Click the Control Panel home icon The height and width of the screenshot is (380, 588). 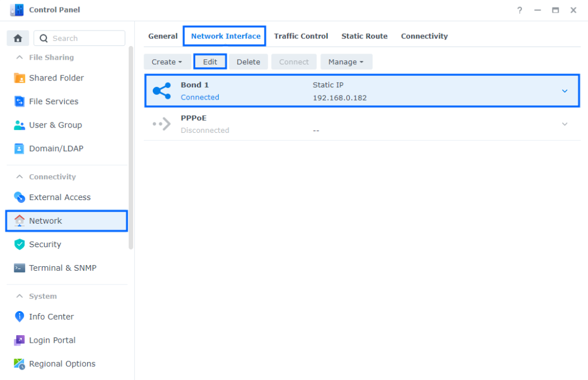(17, 37)
